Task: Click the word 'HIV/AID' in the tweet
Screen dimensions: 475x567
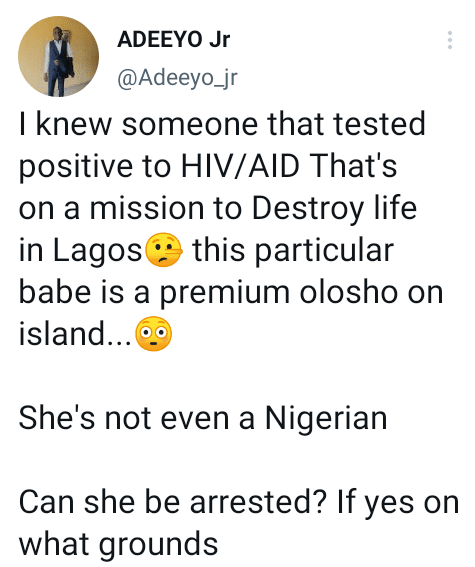Action: (x=240, y=166)
